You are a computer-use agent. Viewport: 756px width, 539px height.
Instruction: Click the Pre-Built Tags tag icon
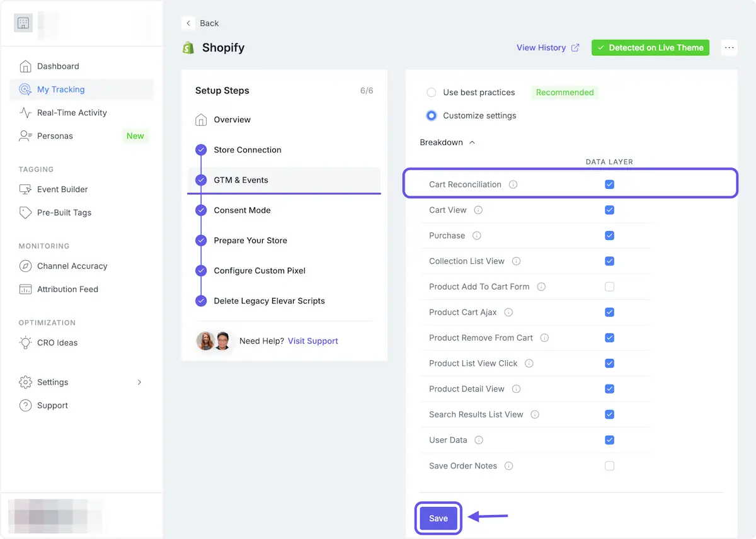(25, 213)
